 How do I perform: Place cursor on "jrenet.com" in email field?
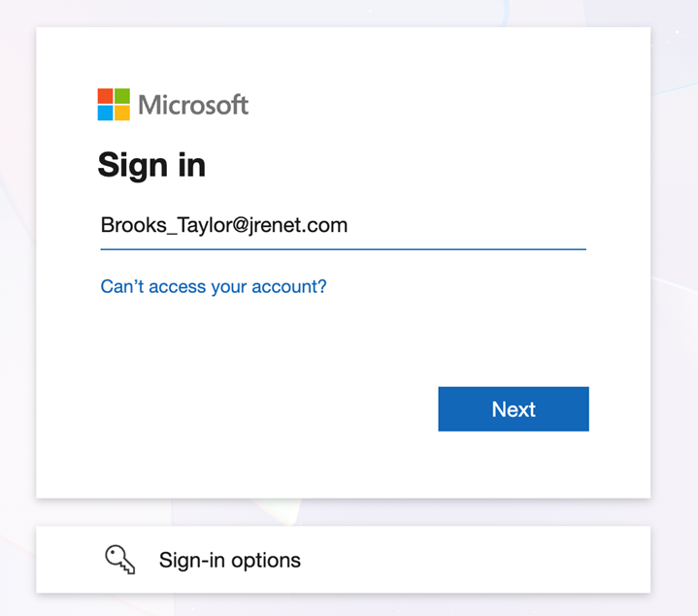pyautogui.click(x=301, y=226)
